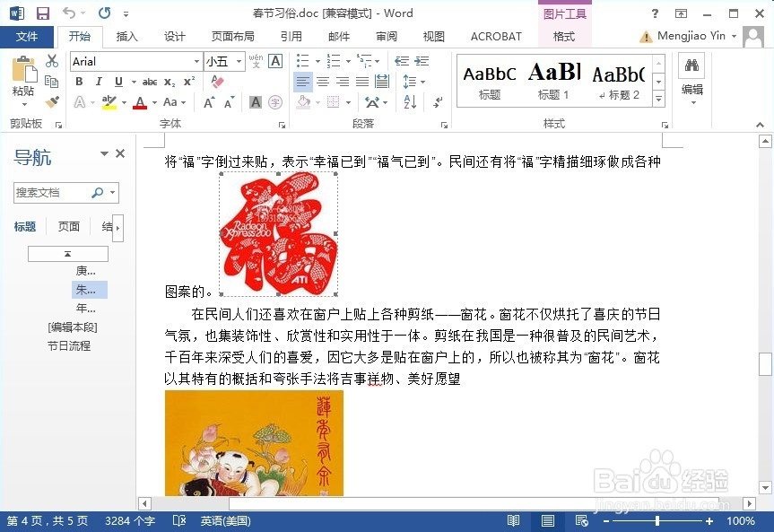Select [编辑本段] heading in navigation

(73, 327)
